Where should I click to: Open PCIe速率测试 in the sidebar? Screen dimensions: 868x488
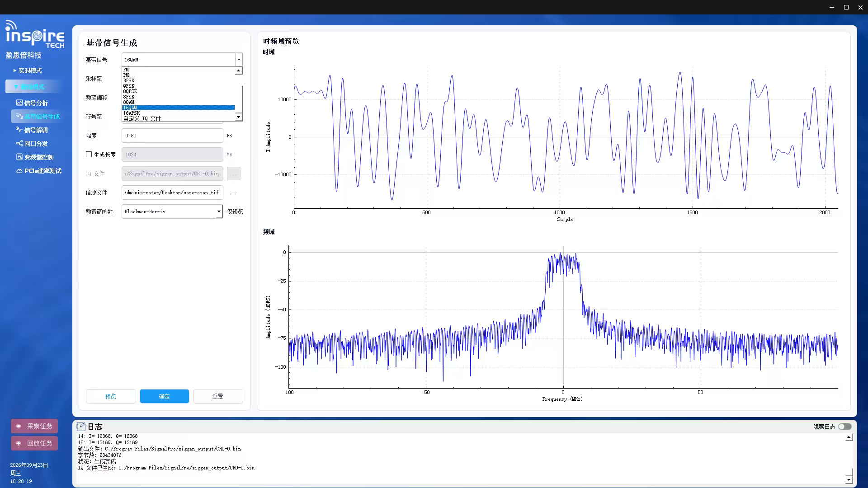point(39,171)
